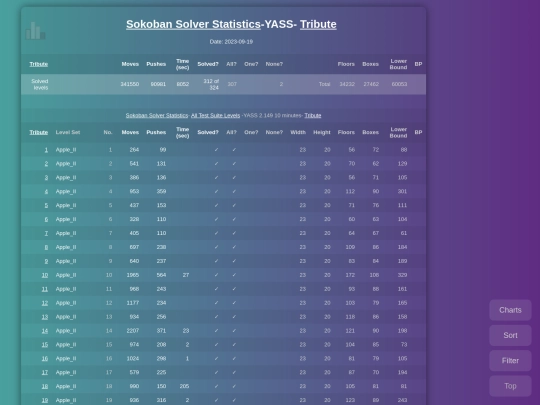Click the Level Set column header
This screenshot has width=540, height=405.
click(68, 132)
